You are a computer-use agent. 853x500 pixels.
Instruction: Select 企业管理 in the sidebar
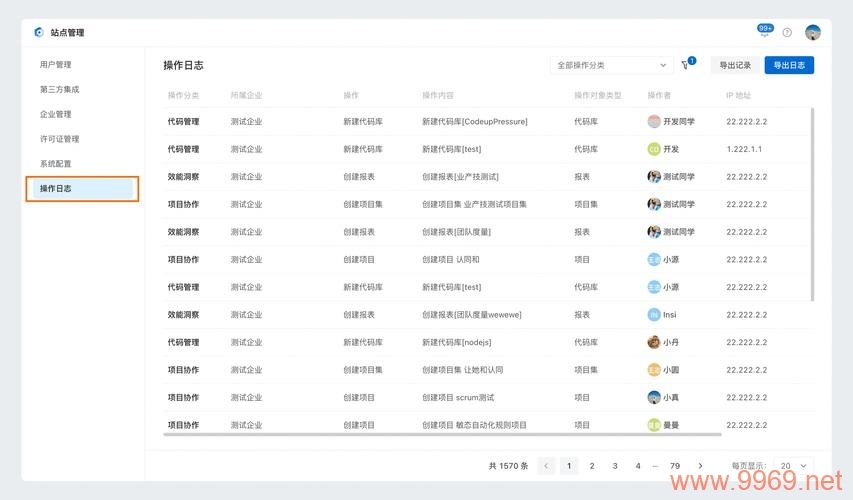tap(55, 114)
